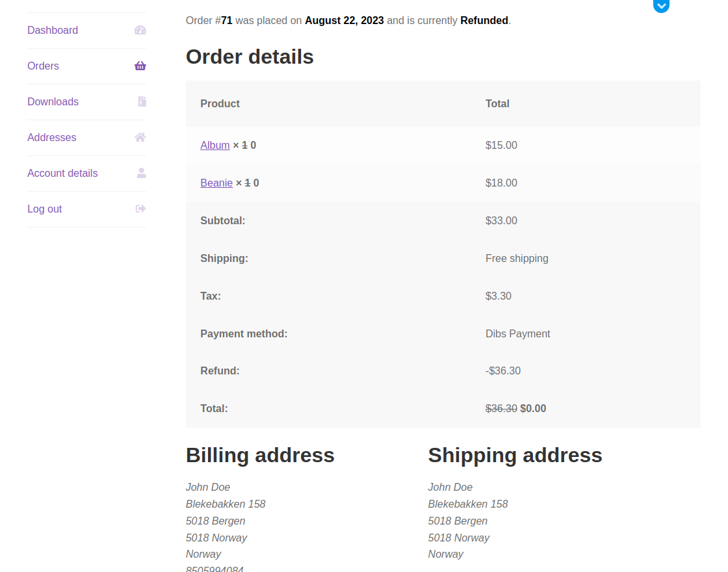Open the Downloads page

point(53,101)
